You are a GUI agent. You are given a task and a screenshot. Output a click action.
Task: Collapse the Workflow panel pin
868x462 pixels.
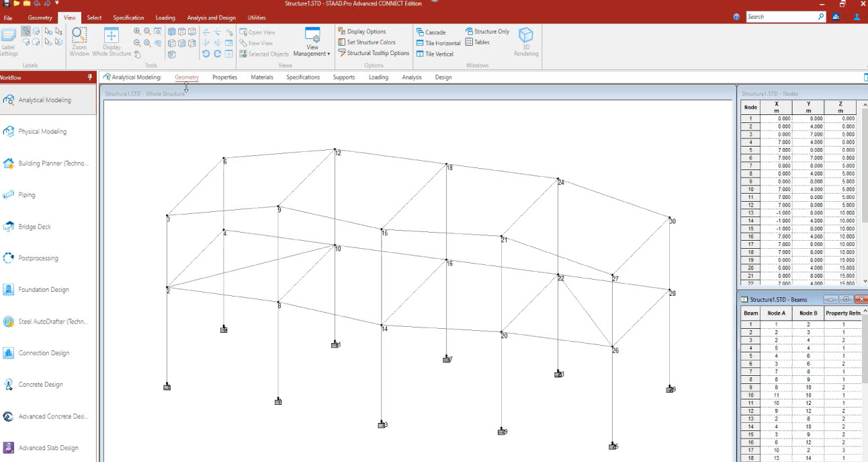89,77
